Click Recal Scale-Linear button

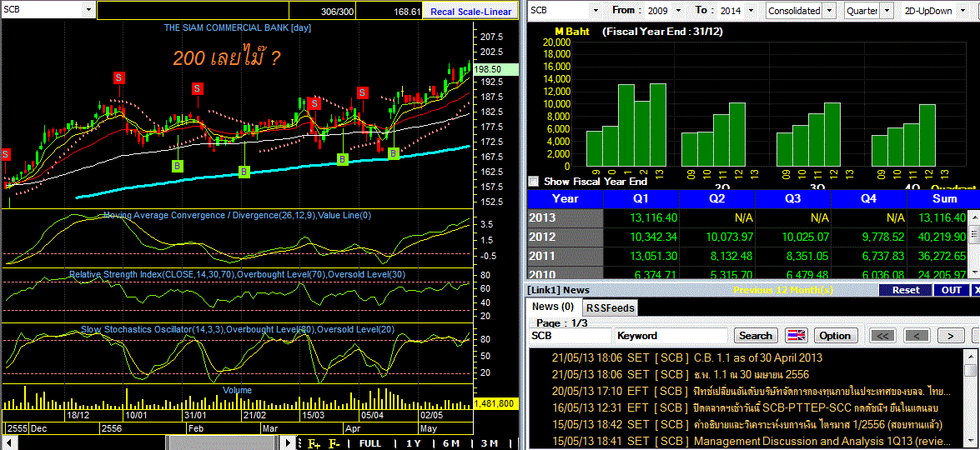click(471, 11)
